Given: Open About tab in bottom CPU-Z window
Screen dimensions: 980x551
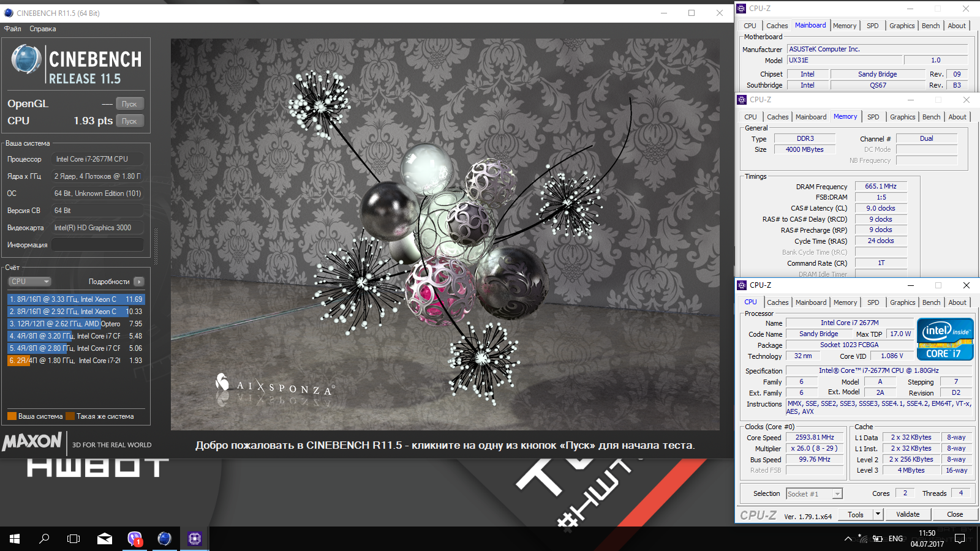Looking at the screenshot, I should 957,302.
